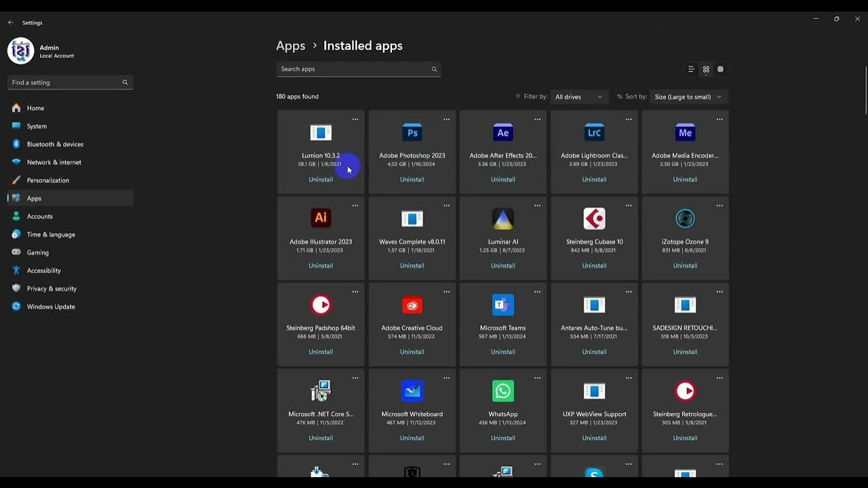Viewport: 868px width, 488px height.
Task: Click the Antares Auto-Tune icon
Action: (594, 305)
